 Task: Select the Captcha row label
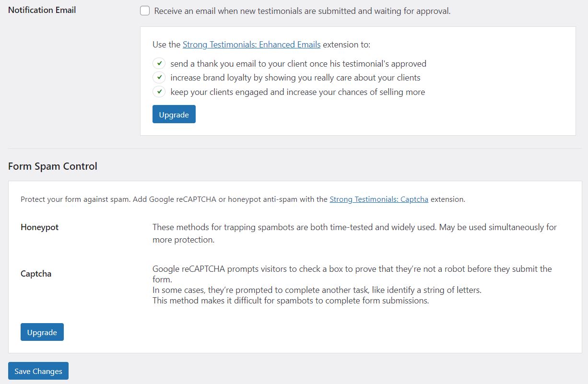click(36, 274)
